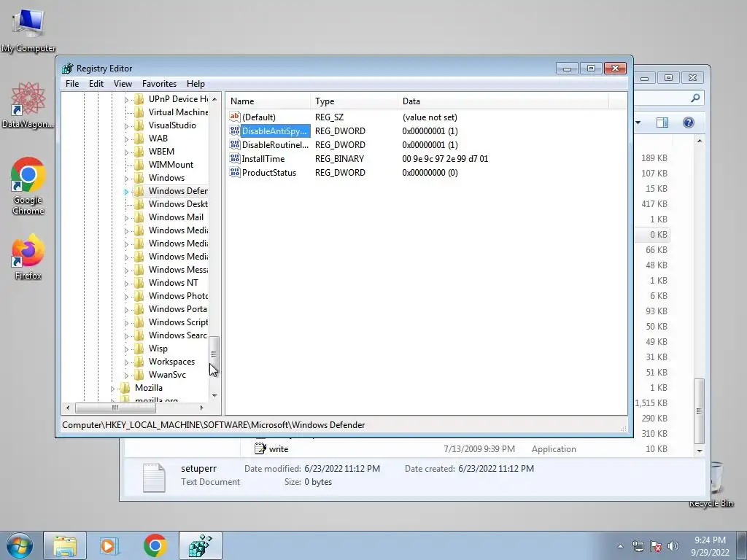747x560 pixels.
Task: Select the VisualStudio folder icon
Action: coord(139,125)
